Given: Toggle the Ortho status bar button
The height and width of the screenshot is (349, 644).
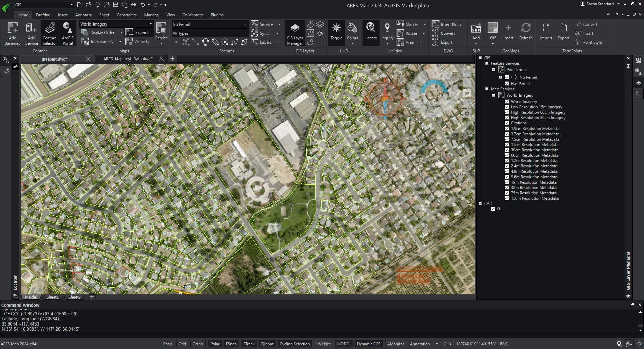Looking at the screenshot, I should point(198,344).
